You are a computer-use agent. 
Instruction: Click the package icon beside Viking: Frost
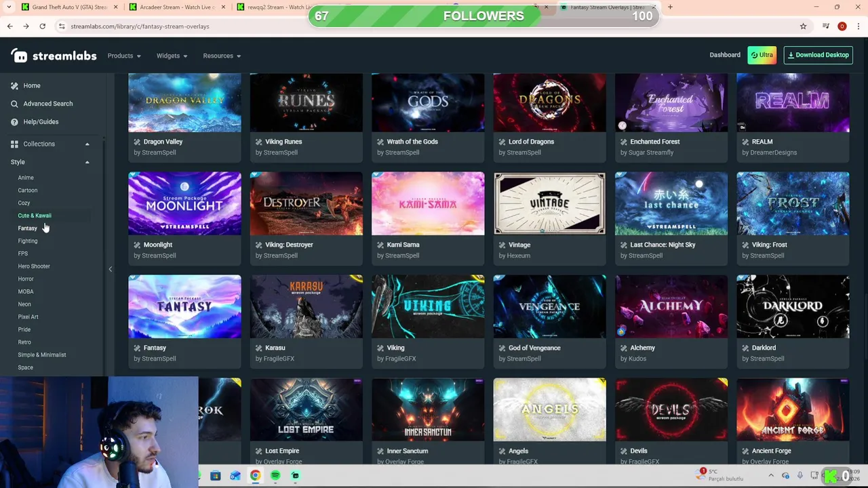click(745, 245)
